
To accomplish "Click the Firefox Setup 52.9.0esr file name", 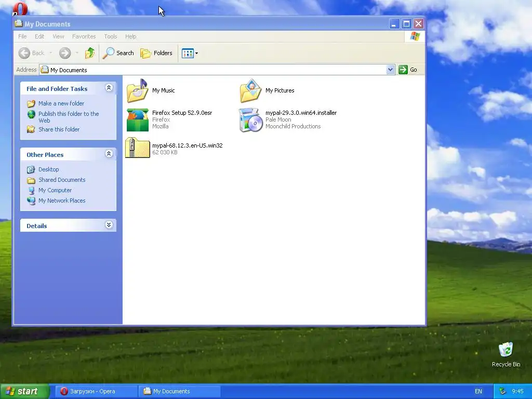I will pos(182,113).
